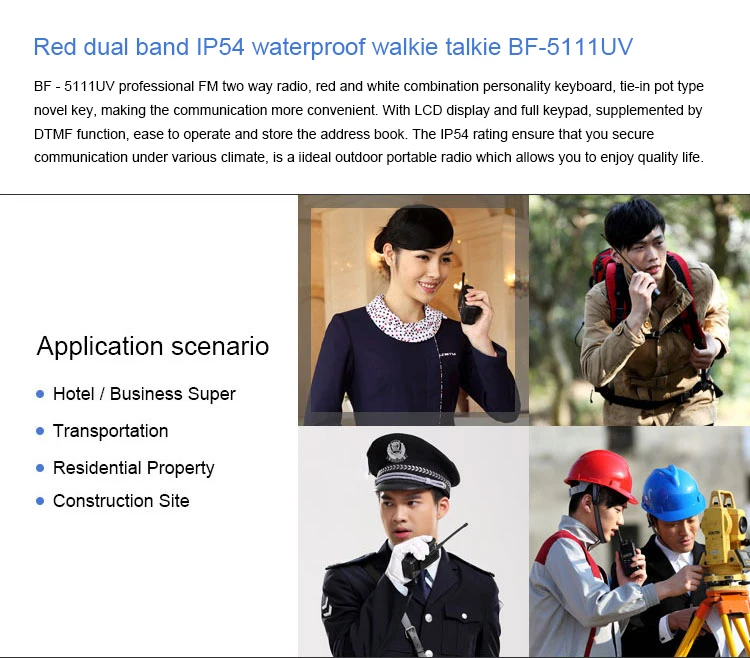The image size is (750, 658).
Task: Click the blue bullet beside Hotel / Business Super
Action: coord(40,394)
